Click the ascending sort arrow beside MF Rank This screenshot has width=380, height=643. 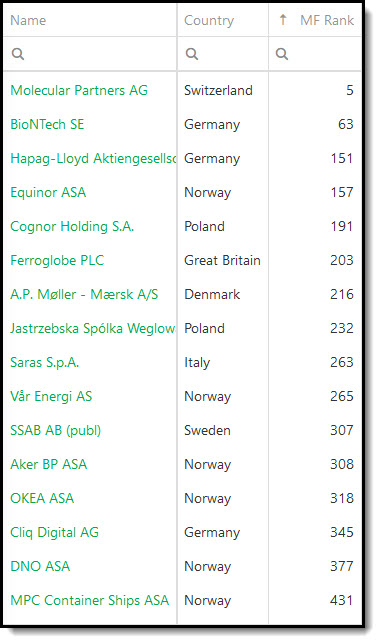[x=283, y=20]
